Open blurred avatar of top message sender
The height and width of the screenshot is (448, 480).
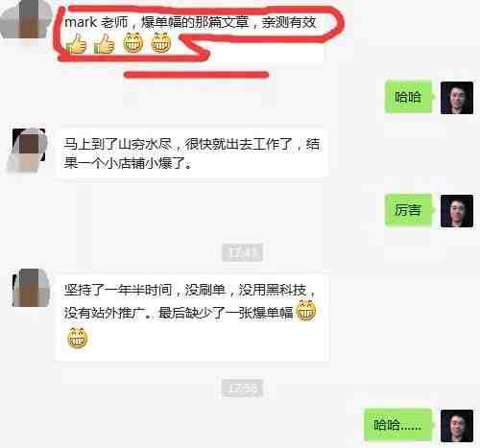pos(26,19)
